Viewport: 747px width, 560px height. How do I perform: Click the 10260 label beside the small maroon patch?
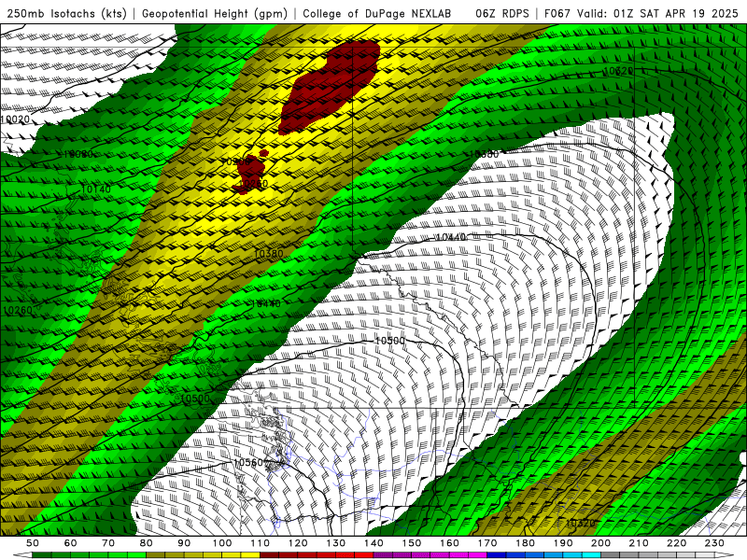tap(253, 183)
